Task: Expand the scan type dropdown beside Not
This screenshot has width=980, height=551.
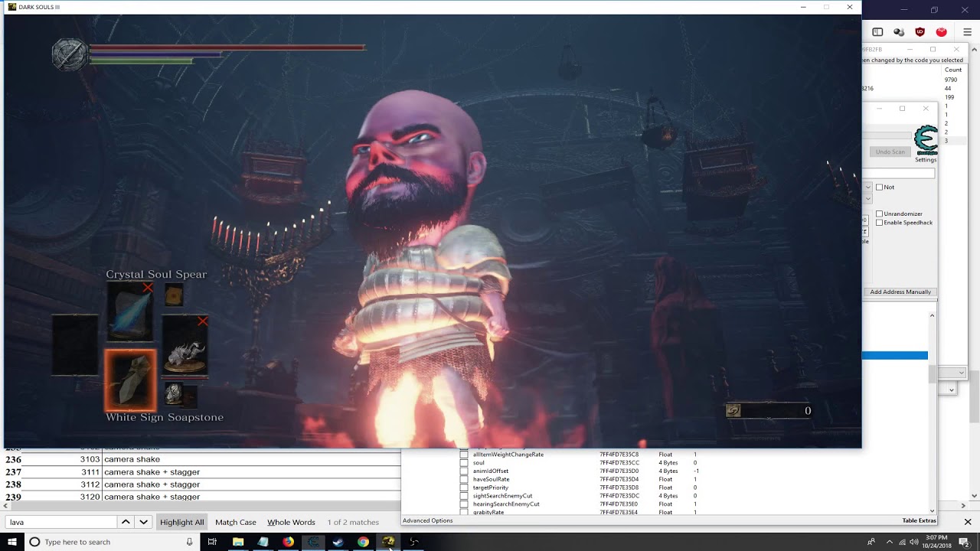Action: click(x=867, y=187)
